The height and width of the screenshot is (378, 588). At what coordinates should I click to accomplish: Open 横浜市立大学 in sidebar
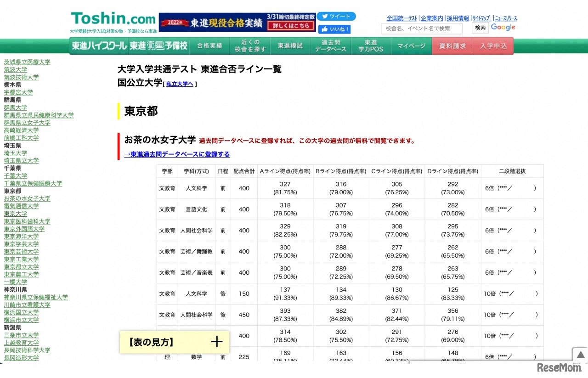coord(21,320)
